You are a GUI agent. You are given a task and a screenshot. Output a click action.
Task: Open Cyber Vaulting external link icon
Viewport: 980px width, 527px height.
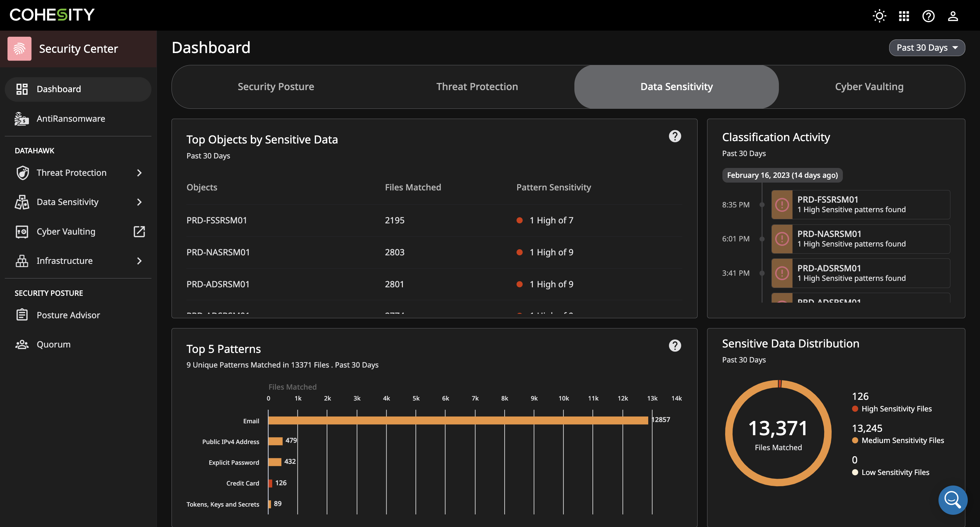coord(139,232)
